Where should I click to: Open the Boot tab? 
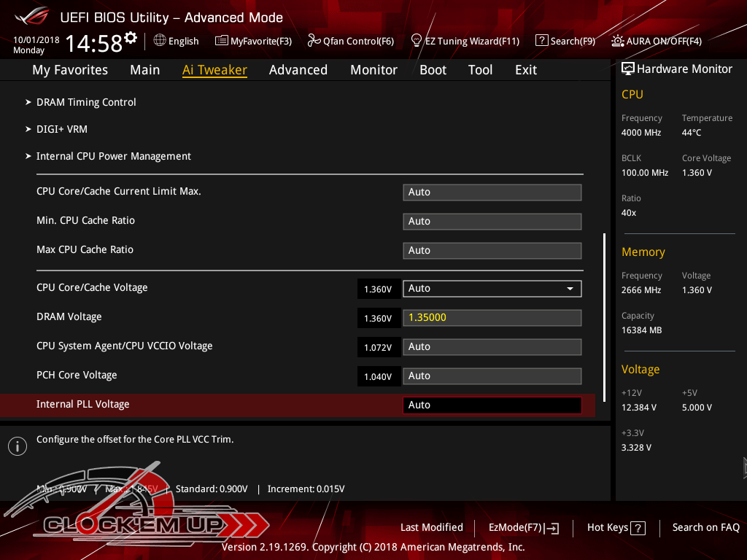[x=433, y=70]
